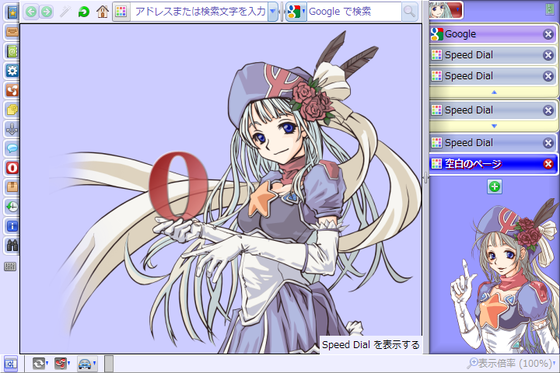Open the Bookmarks panel star icon
This screenshot has width=560, height=373.
click(x=12, y=12)
